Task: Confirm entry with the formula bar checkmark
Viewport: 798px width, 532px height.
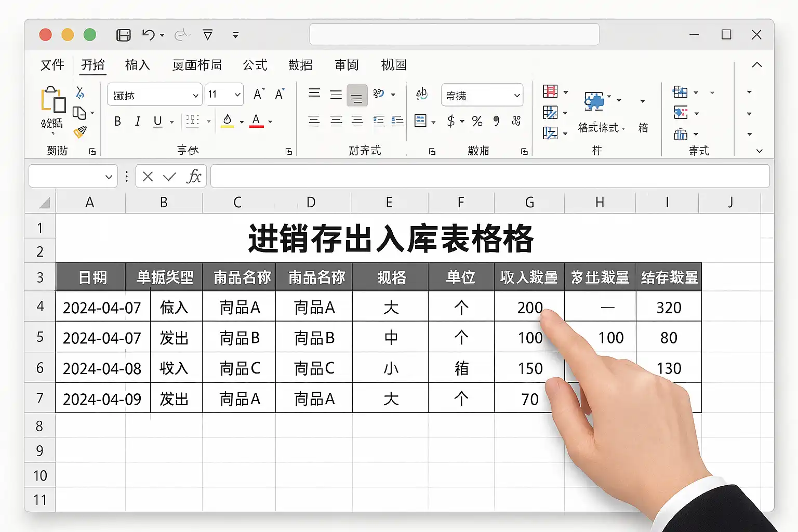Action: pyautogui.click(x=169, y=177)
